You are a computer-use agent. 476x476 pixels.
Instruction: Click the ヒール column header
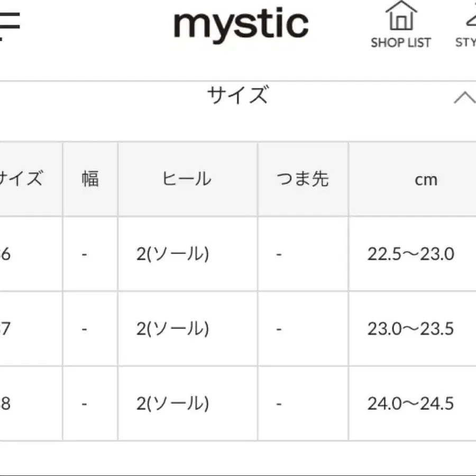[186, 179]
